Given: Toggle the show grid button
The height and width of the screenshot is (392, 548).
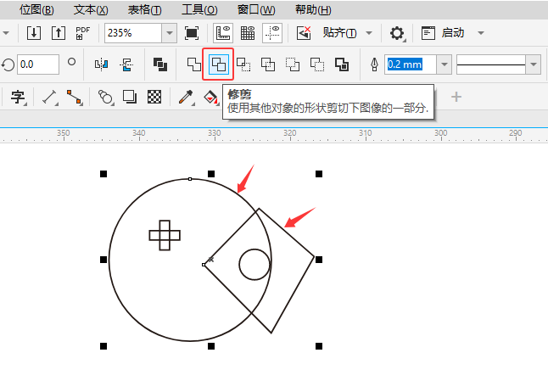Looking at the screenshot, I should pyautogui.click(x=249, y=33).
